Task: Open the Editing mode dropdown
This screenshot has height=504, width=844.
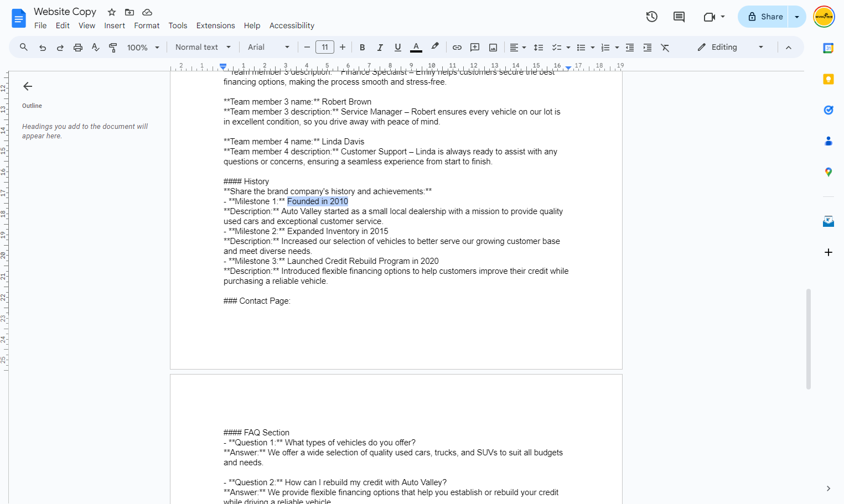Action: point(731,48)
